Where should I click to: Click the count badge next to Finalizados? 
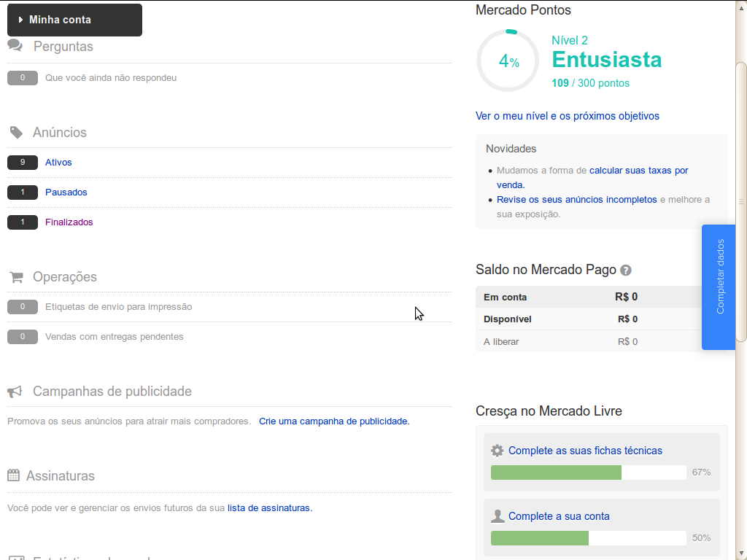pyautogui.click(x=23, y=222)
